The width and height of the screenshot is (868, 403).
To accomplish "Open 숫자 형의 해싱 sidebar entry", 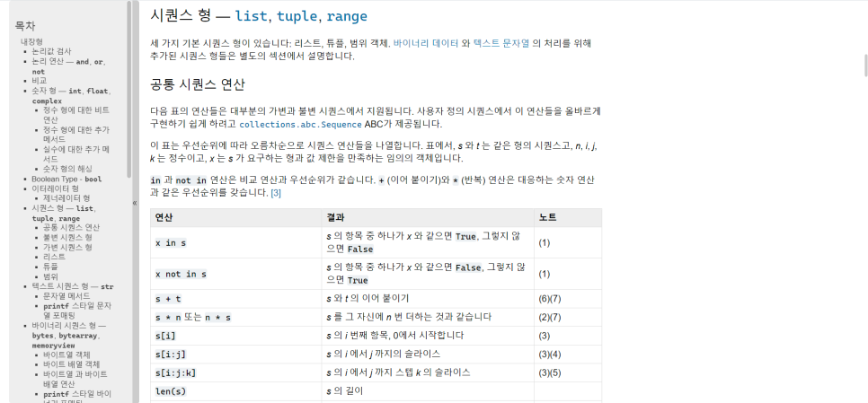I will click(67, 169).
